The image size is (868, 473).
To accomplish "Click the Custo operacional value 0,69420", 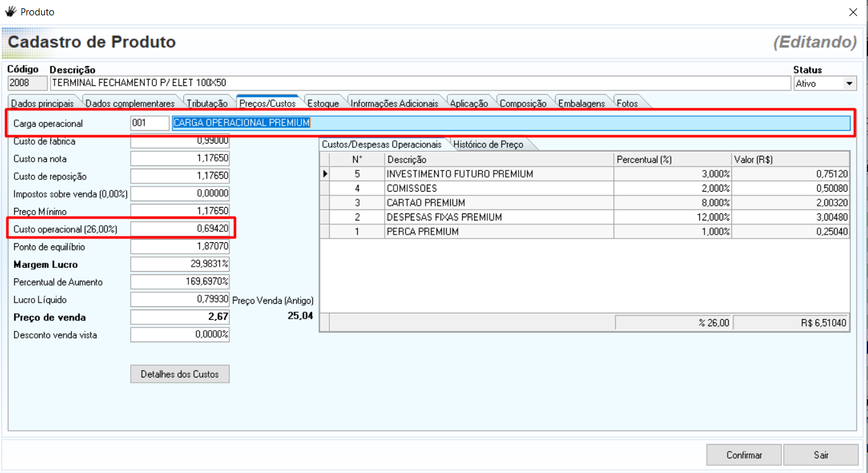I will click(x=179, y=229).
